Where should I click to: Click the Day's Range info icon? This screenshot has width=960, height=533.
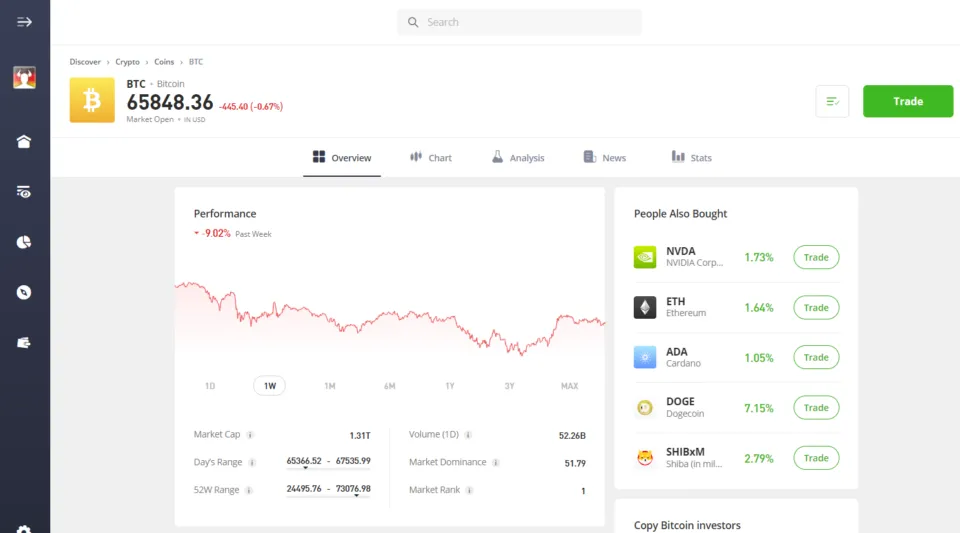tap(252, 463)
